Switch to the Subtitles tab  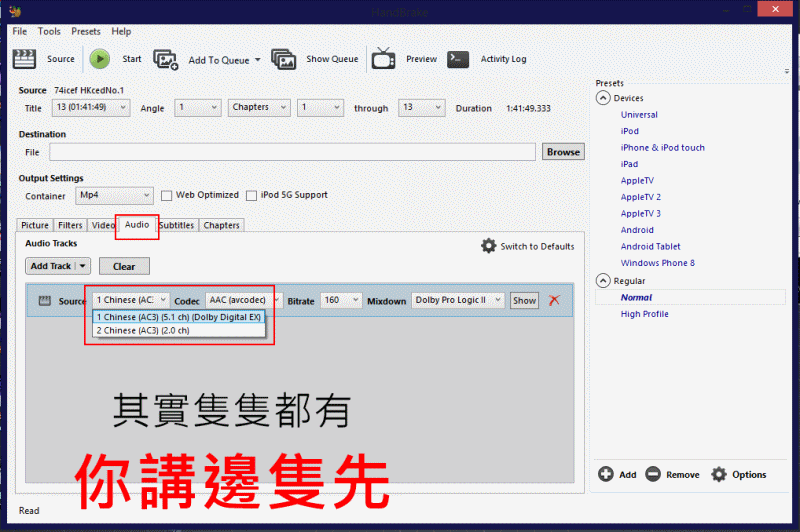[x=176, y=225]
